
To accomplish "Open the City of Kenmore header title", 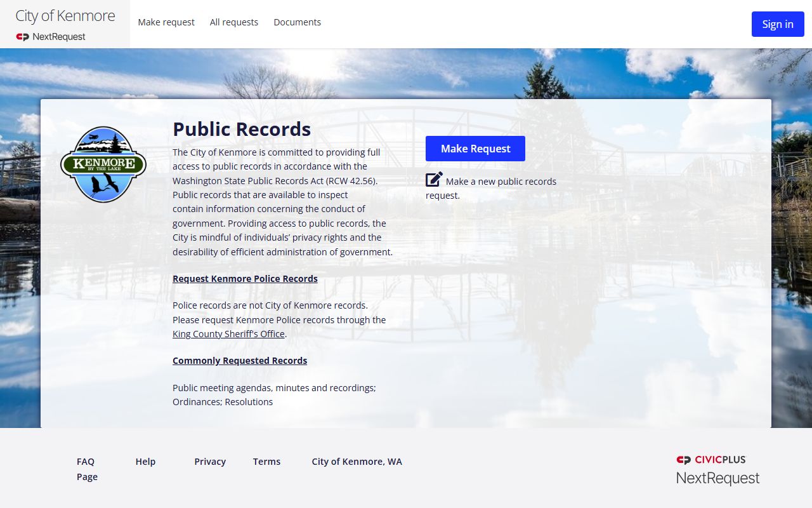I will click(x=65, y=16).
